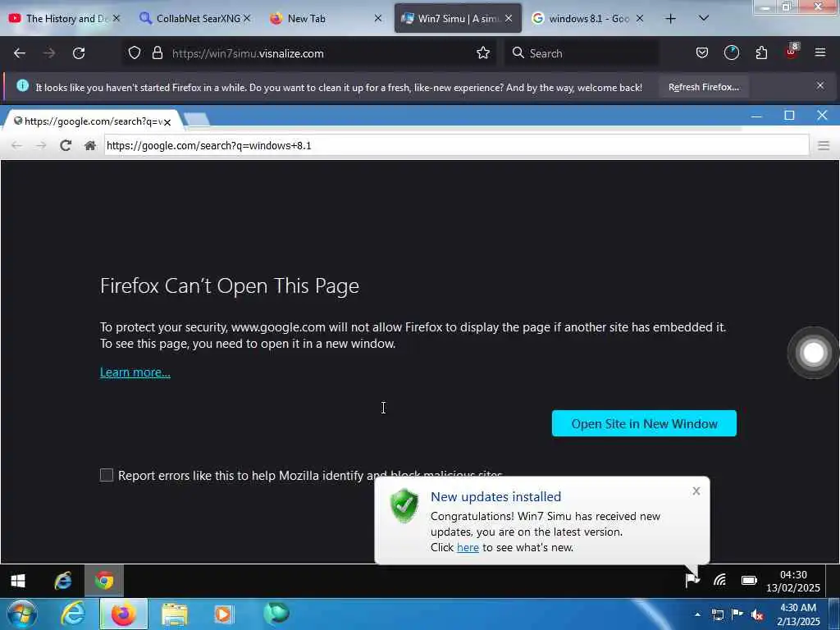The width and height of the screenshot is (840, 630).
Task: Open Firefox application hamburger menu
Action: (x=820, y=53)
